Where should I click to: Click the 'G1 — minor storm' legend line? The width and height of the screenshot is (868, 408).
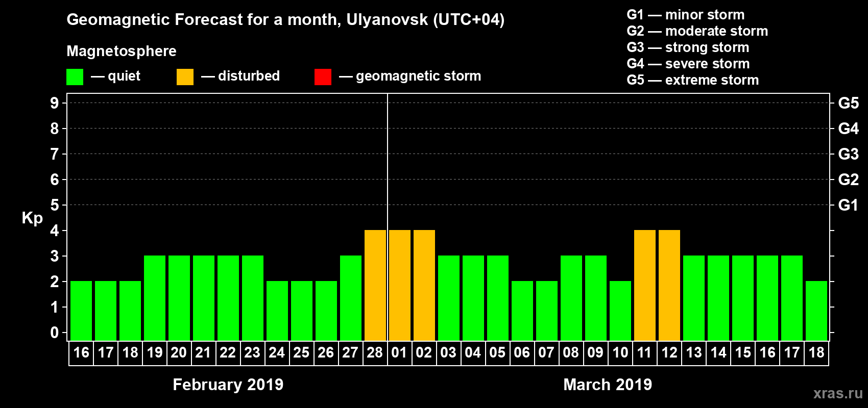686,15
